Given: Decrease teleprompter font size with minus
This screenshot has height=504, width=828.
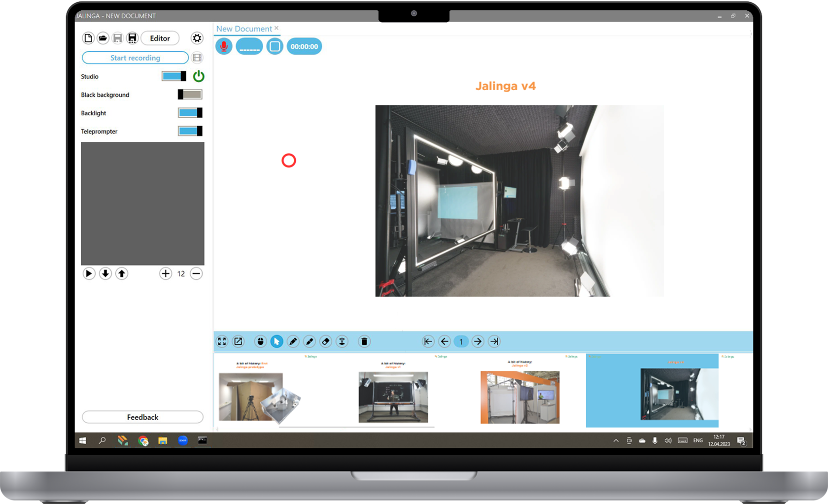Looking at the screenshot, I should click(196, 273).
